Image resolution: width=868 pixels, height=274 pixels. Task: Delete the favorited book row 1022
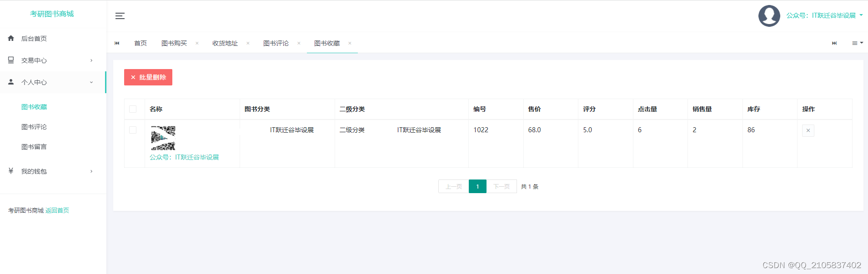(x=808, y=130)
